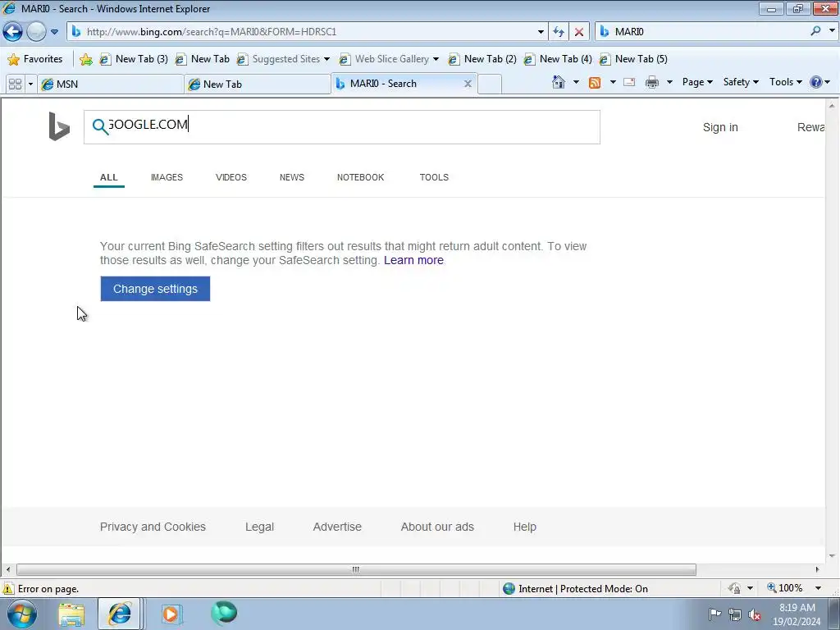Open the Advertise footer link
Image resolution: width=840 pixels, height=630 pixels.
coord(337,527)
